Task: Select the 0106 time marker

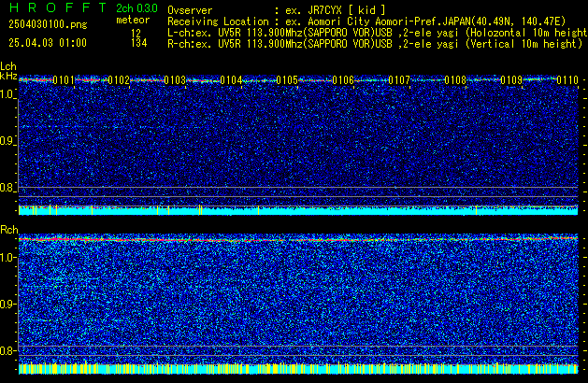Action: point(343,80)
